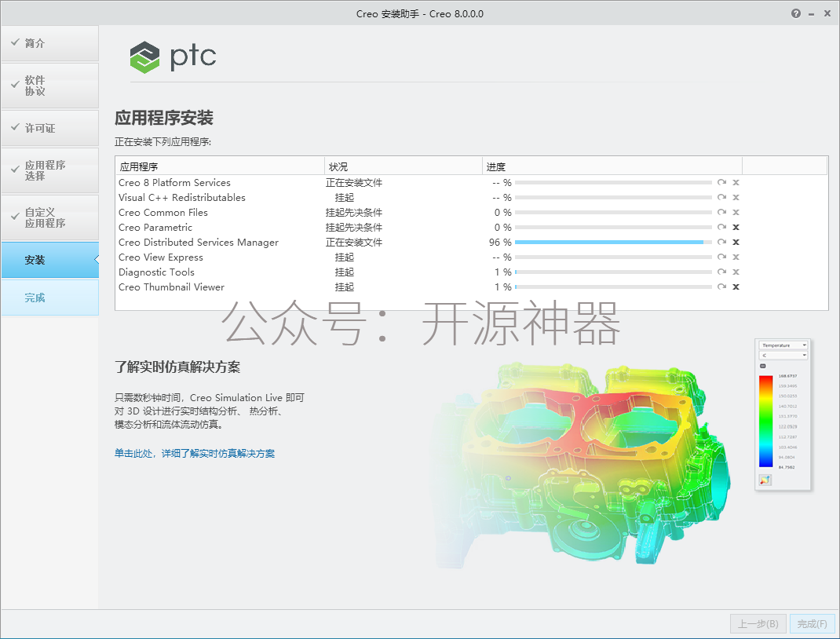Select the Creo Thumbnail Viewer row name
The height and width of the screenshot is (639, 840).
[171, 287]
